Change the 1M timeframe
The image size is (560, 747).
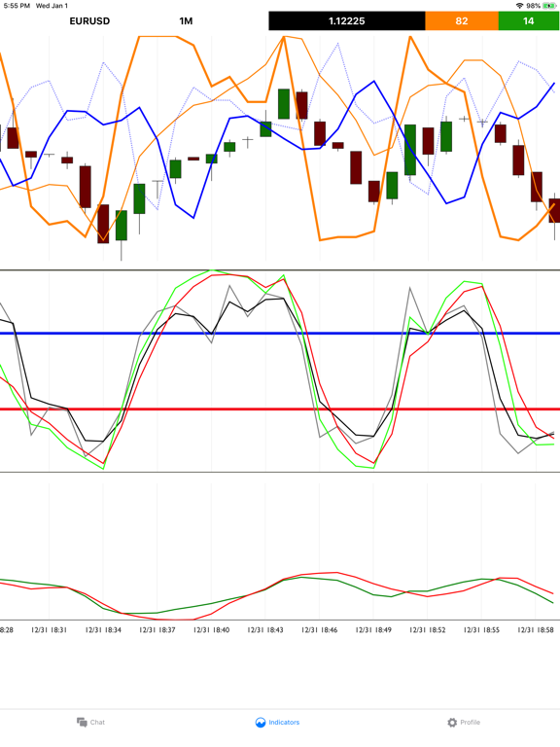(186, 21)
